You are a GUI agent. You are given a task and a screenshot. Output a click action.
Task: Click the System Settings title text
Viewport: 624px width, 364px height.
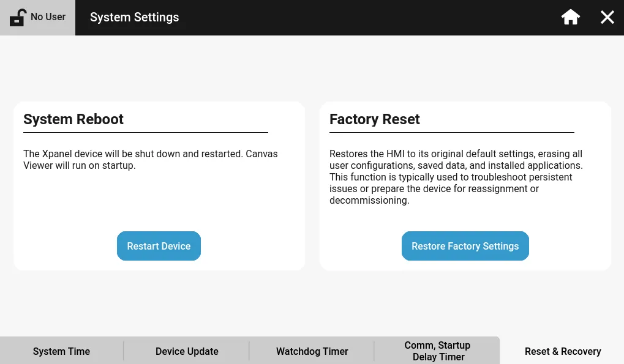[x=134, y=17]
